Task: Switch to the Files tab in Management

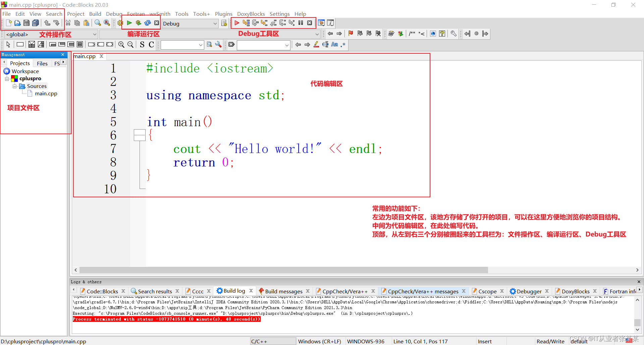Action: [x=42, y=63]
